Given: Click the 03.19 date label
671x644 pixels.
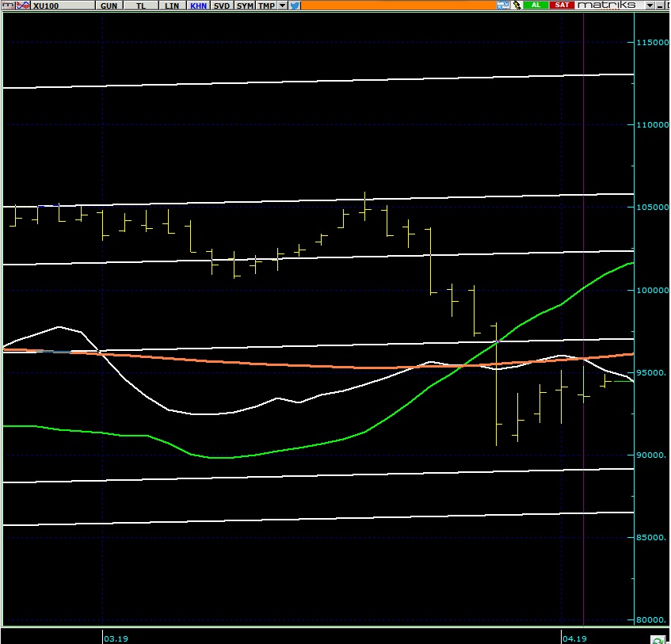Looking at the screenshot, I should pyautogui.click(x=116, y=638).
